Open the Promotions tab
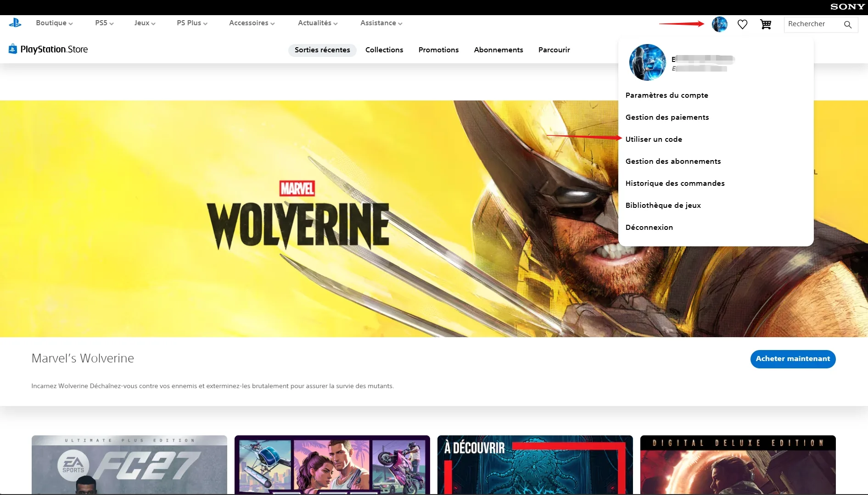The height and width of the screenshot is (495, 868). pyautogui.click(x=438, y=50)
